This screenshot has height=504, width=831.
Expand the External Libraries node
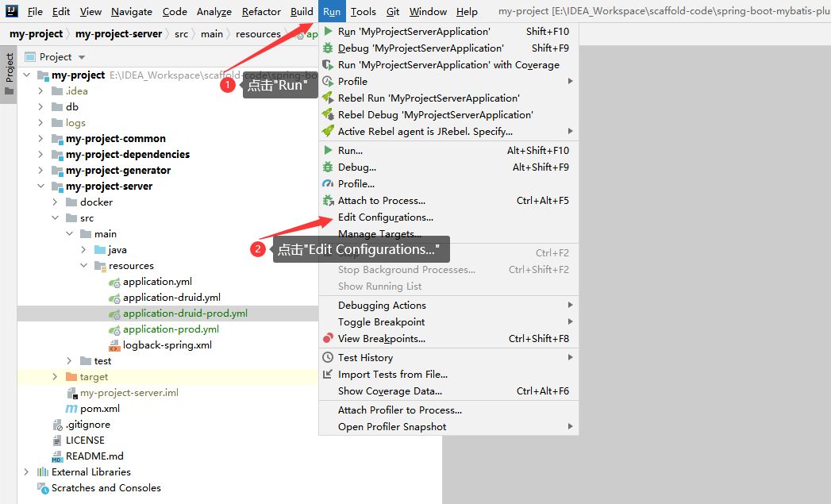pos(27,472)
